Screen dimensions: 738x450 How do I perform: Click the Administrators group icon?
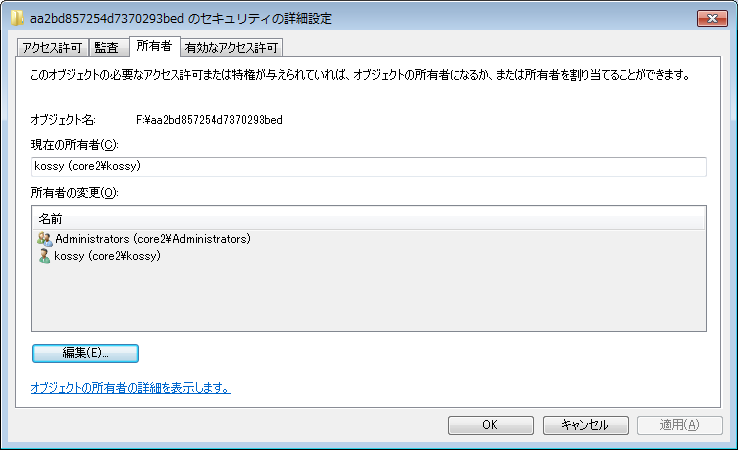coord(44,239)
